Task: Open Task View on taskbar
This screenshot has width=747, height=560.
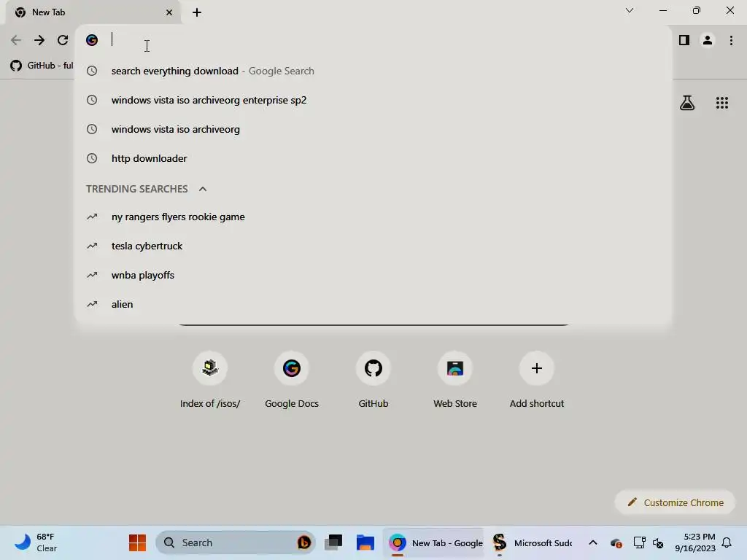Action: tap(333, 542)
